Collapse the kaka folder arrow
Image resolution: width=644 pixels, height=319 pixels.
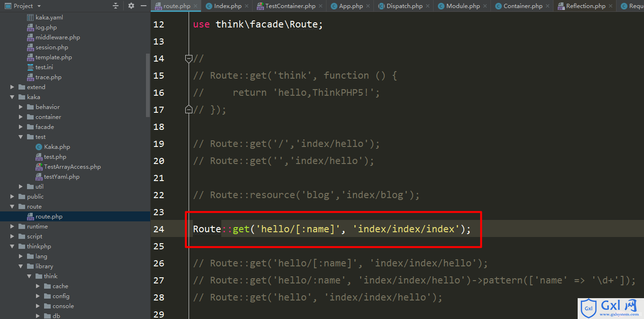point(12,97)
